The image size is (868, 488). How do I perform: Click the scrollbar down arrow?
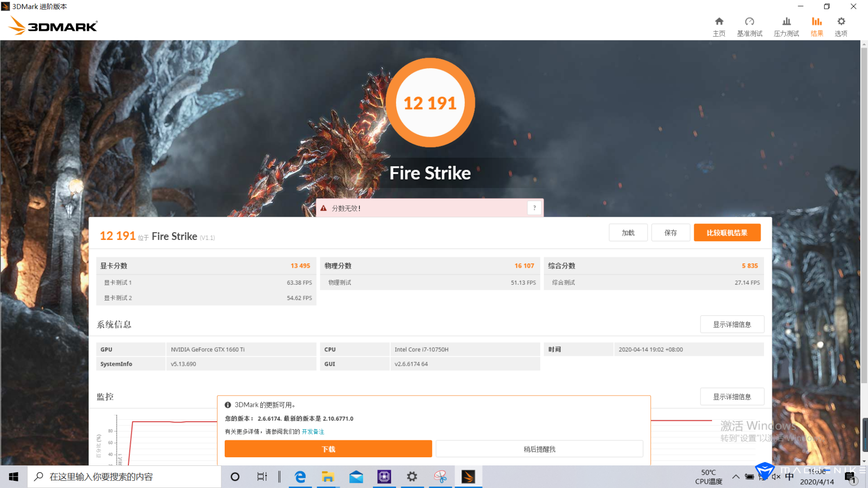[864, 461]
